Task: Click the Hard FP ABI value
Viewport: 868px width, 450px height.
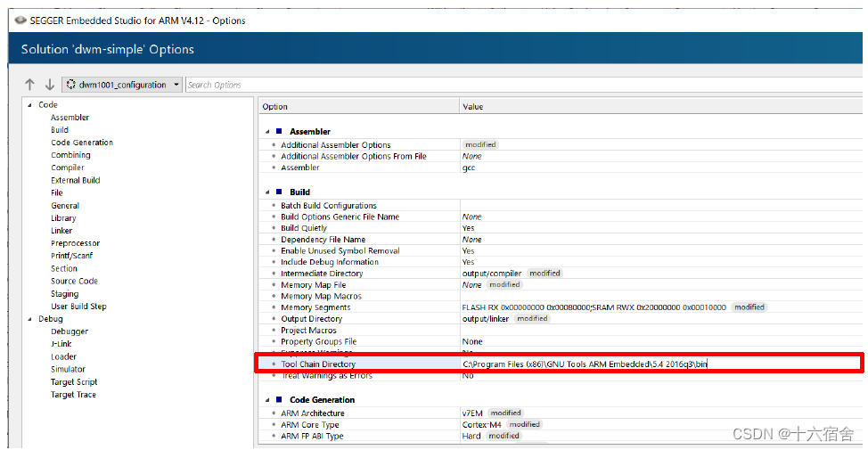Action: [471, 436]
